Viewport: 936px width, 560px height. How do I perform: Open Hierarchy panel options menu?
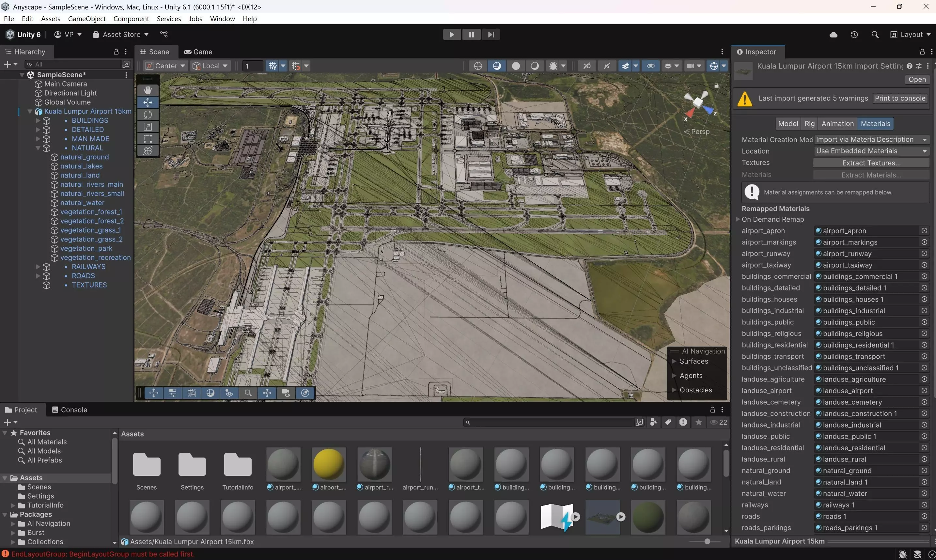click(126, 52)
